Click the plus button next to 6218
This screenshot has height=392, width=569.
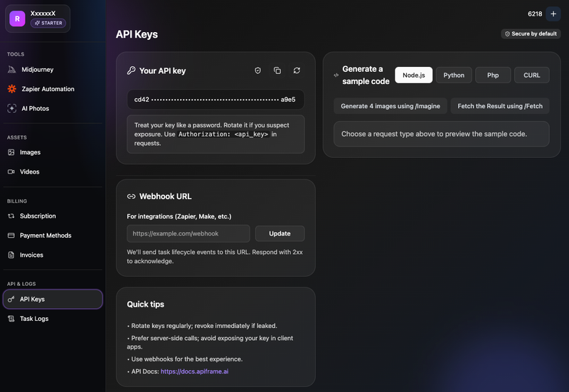[x=553, y=14]
